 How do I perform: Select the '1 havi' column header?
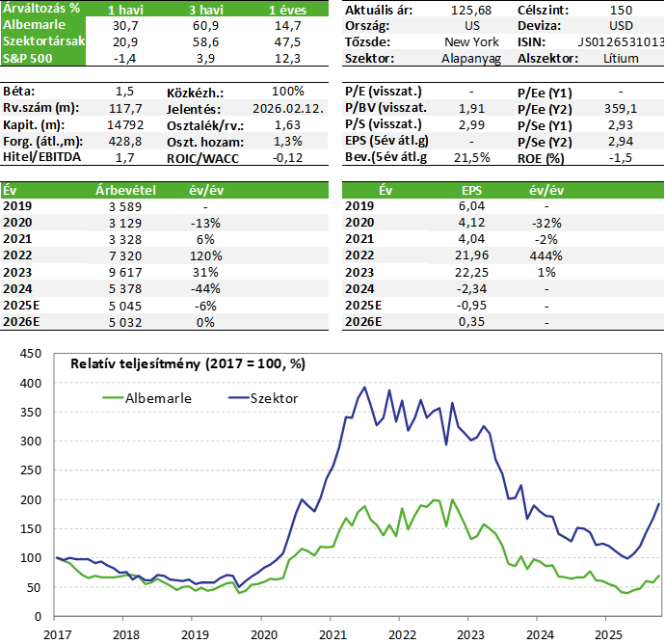[x=125, y=9]
